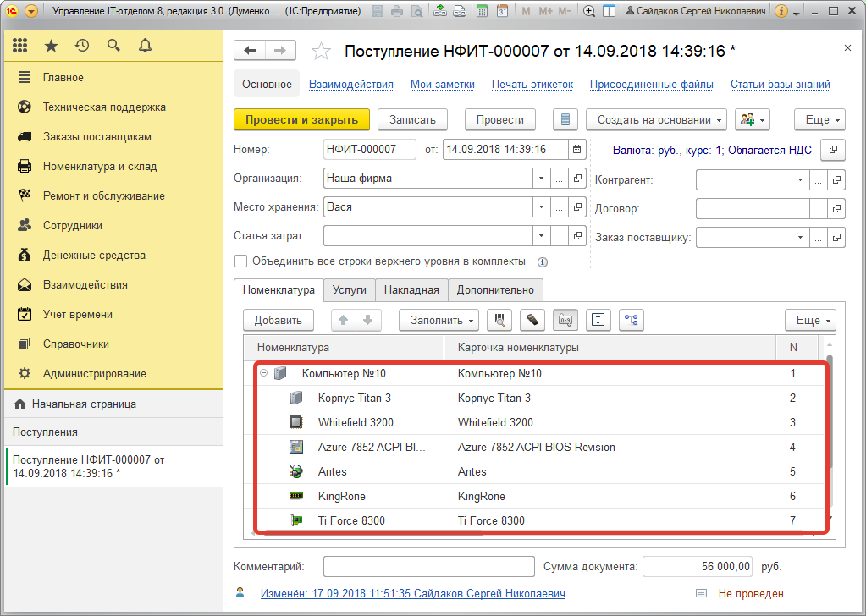This screenshot has width=866, height=616.
Task: Click the 'Сумма документа' field
Action: coord(698,566)
